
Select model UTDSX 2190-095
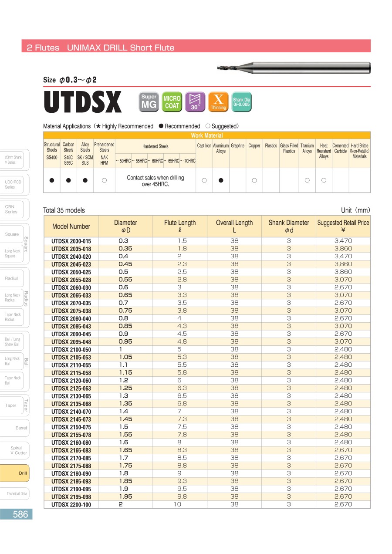coord(71,489)
